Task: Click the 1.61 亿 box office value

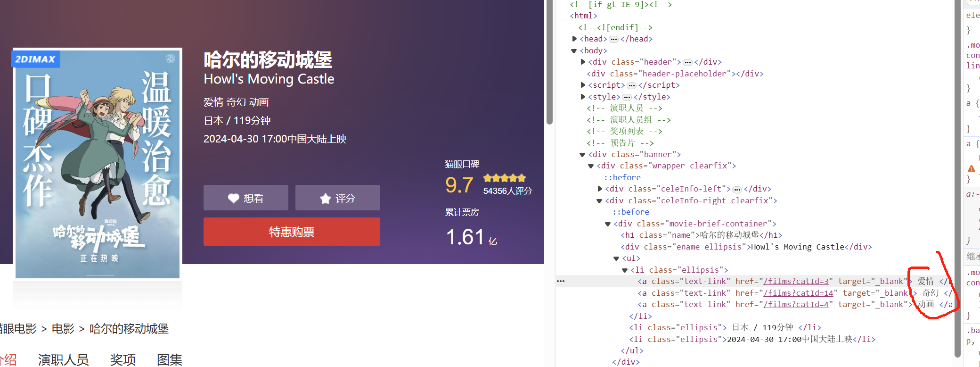Action: [x=471, y=237]
